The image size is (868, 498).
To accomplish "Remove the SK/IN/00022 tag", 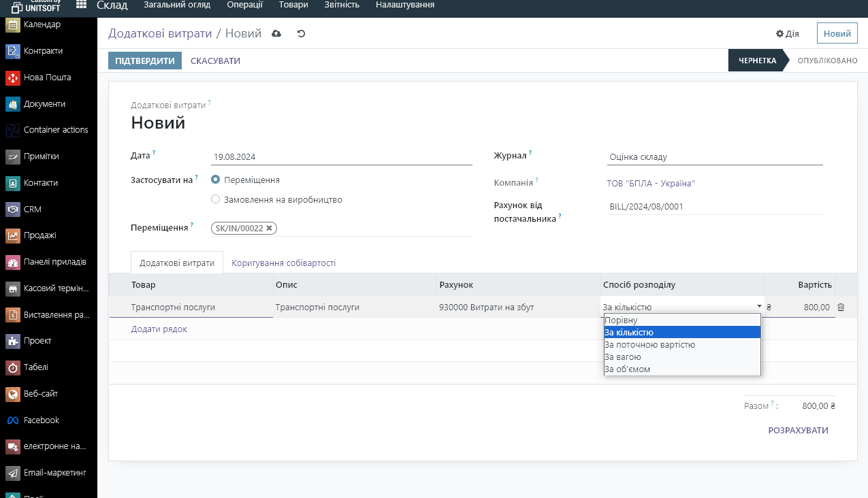I will pos(269,229).
